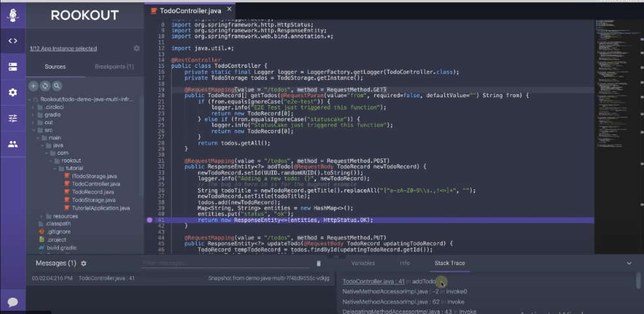Collapse the main folder
Image resolution: width=644 pixels, height=314 pixels.
[38, 138]
